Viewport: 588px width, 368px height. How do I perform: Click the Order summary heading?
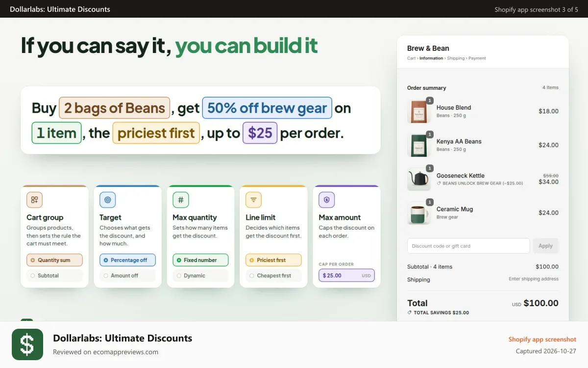(x=427, y=88)
